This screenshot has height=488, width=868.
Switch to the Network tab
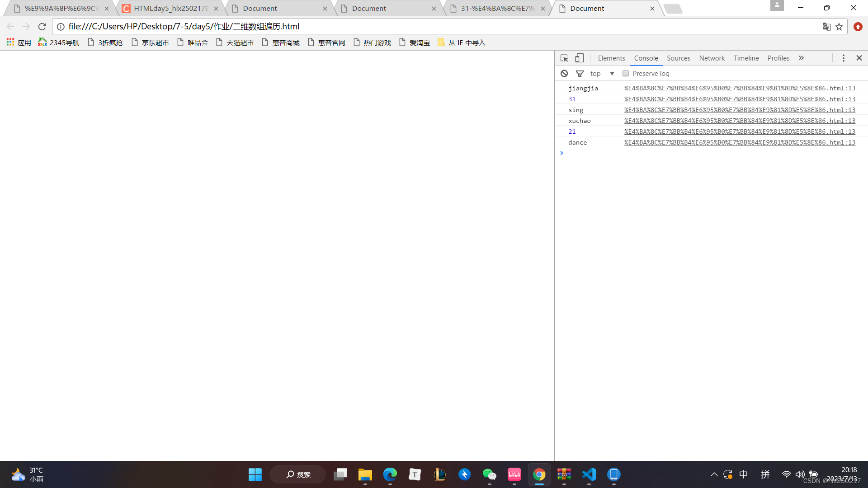point(712,58)
